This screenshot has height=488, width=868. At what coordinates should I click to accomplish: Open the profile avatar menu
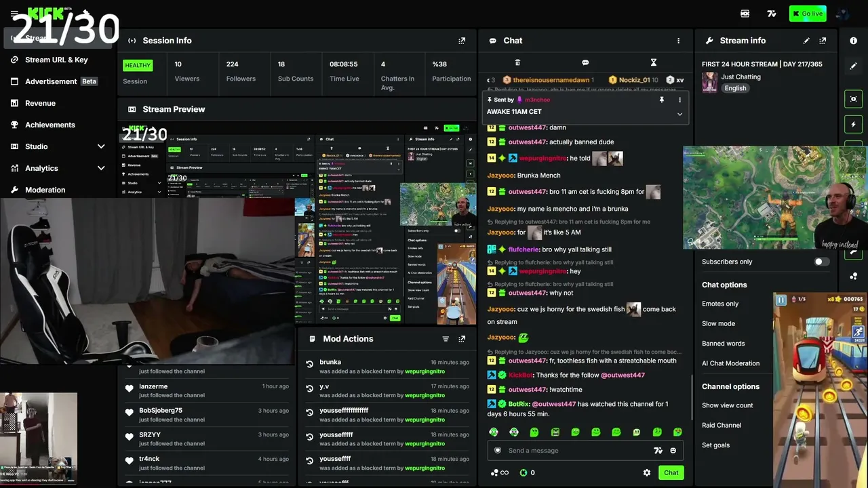tap(843, 14)
